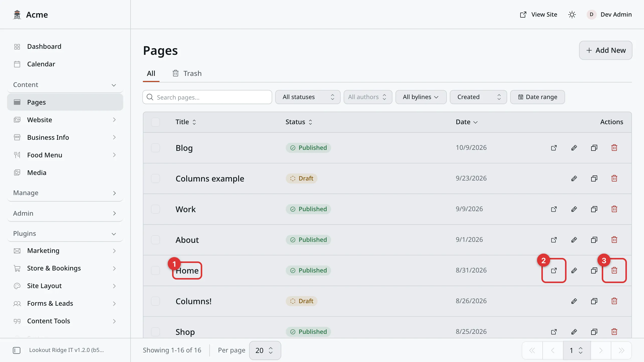Image resolution: width=644 pixels, height=362 pixels.
Task: Edit the Blog page with pencil icon
Action: (x=574, y=148)
